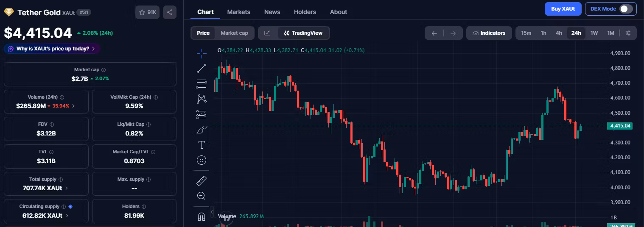
Task: Select the magnet snap tool
Action: (x=202, y=216)
